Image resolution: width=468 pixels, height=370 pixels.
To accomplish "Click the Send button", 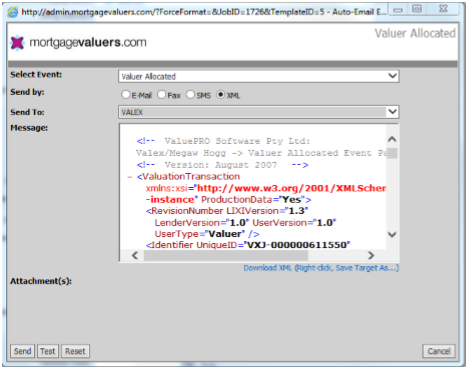I will 22,351.
